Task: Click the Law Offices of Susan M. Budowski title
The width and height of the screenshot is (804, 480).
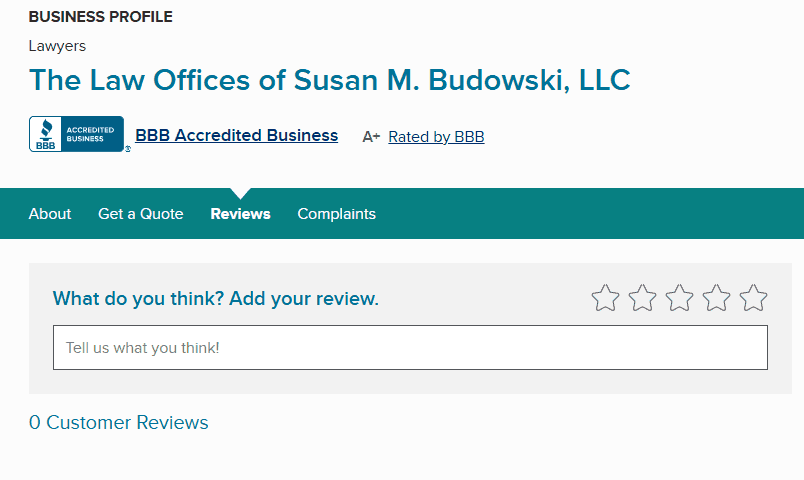Action: point(330,80)
